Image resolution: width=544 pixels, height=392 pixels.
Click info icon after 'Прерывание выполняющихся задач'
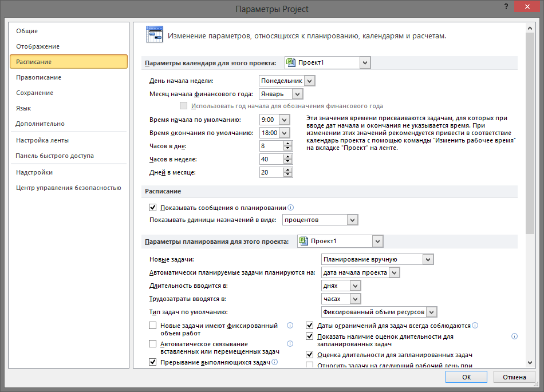274,362
